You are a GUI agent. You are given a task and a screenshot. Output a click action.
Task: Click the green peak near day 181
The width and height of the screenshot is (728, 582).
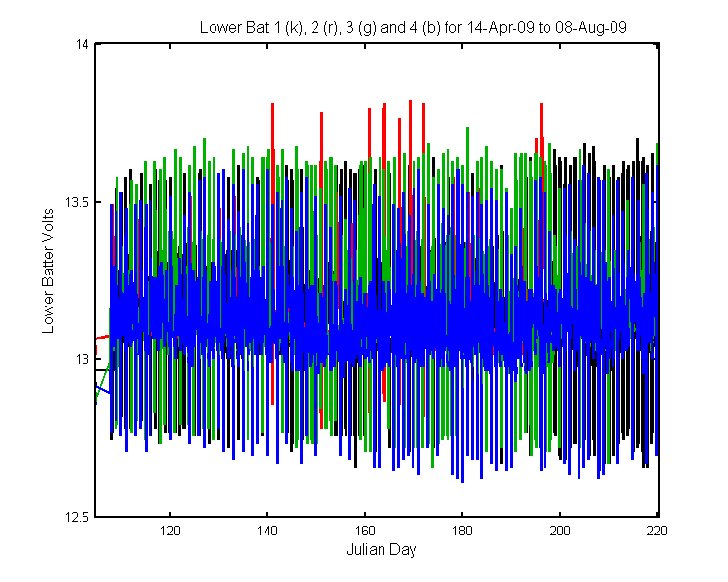[x=467, y=144]
